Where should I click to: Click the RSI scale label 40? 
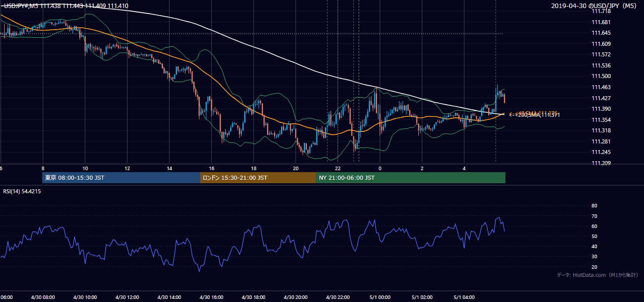point(594,246)
